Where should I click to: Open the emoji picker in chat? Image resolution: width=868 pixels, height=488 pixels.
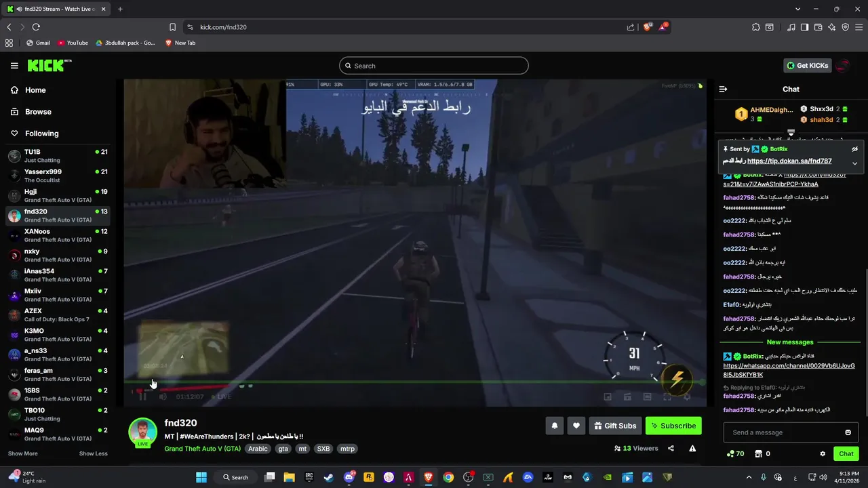848,432
